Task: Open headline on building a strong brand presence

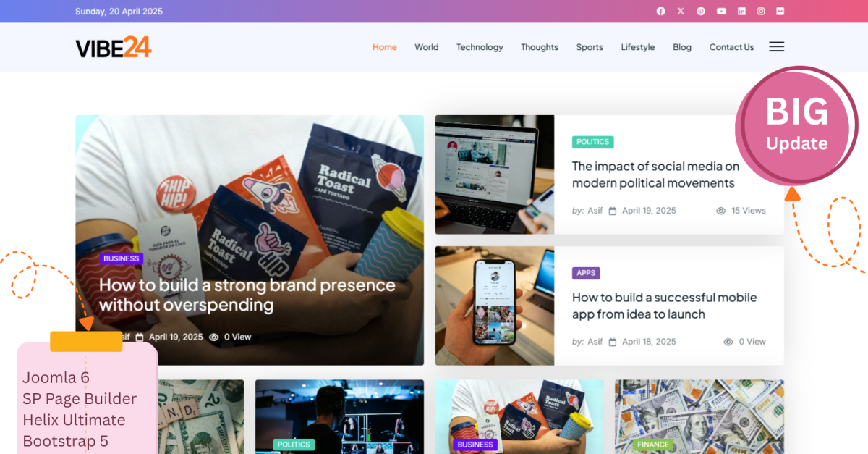Action: point(247,295)
